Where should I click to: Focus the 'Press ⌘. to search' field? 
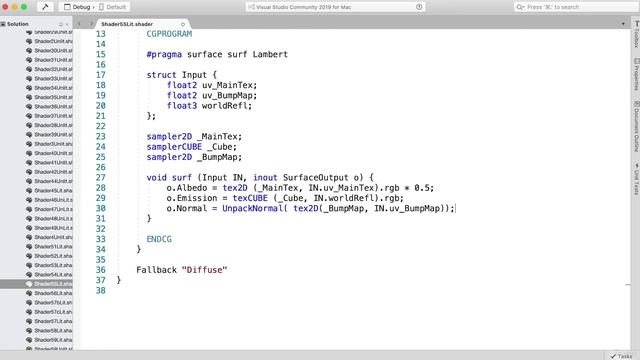[576, 7]
